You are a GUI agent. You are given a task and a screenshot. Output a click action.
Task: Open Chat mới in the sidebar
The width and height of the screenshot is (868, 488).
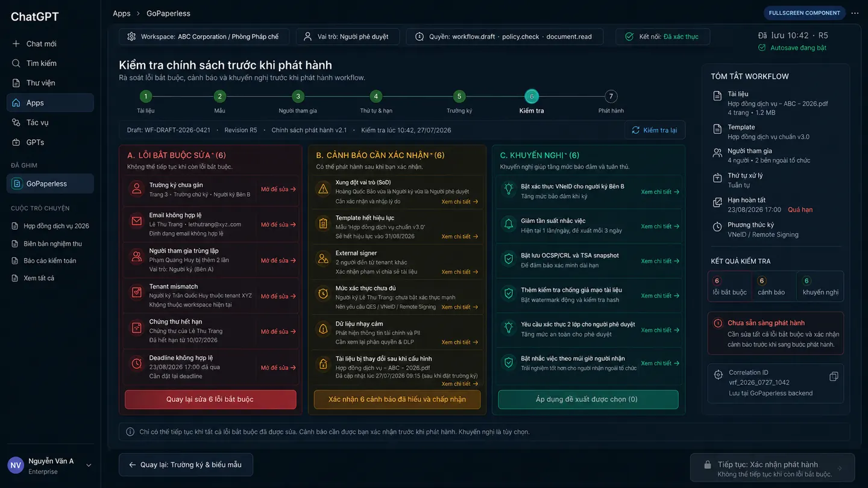point(50,44)
